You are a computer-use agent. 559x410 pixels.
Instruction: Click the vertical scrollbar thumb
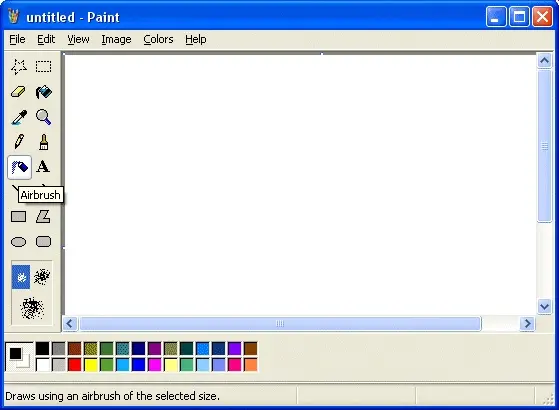tap(544, 146)
